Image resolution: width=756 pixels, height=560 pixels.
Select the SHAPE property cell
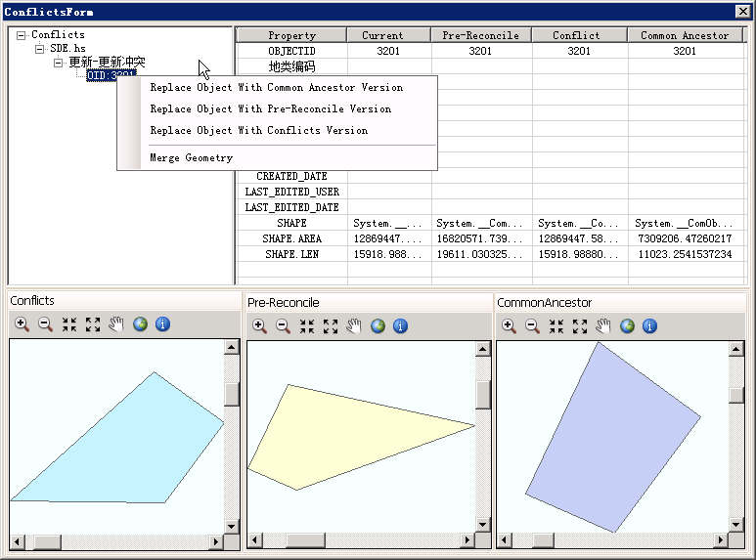click(291, 223)
